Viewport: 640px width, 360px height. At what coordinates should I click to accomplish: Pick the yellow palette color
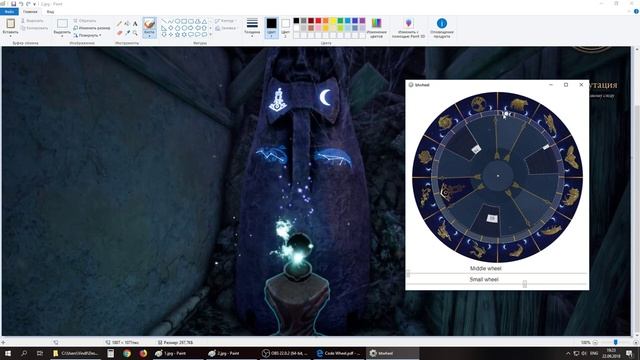point(333,20)
